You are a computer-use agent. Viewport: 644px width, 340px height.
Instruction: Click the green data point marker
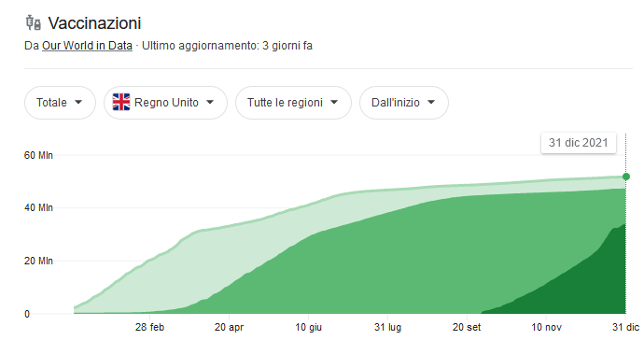click(626, 177)
